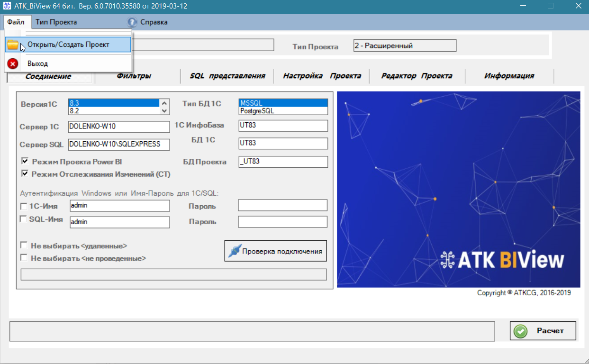The image size is (589, 364).
Task: Open the SQL представления tab
Action: pyautogui.click(x=227, y=76)
